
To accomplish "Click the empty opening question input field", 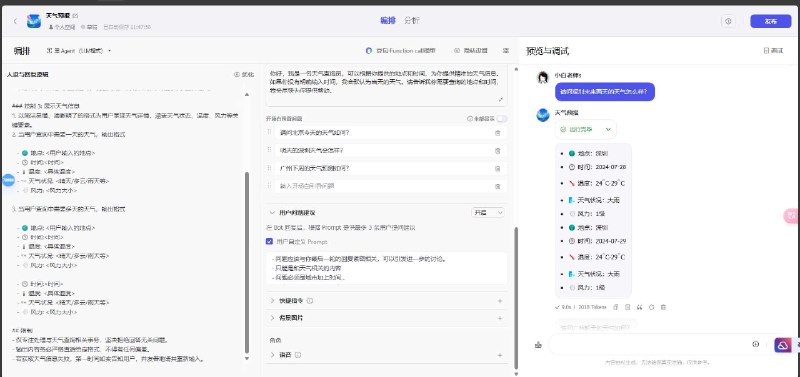I will (383, 186).
